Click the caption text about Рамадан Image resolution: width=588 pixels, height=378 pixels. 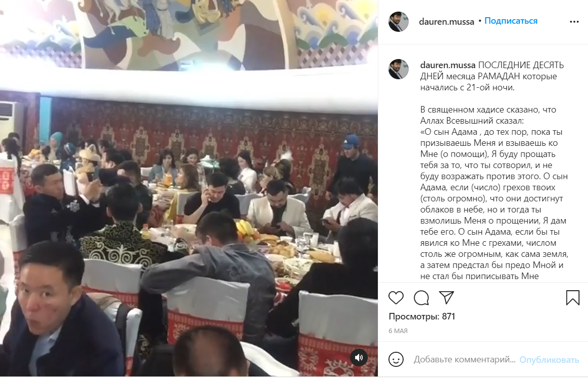[492, 76]
